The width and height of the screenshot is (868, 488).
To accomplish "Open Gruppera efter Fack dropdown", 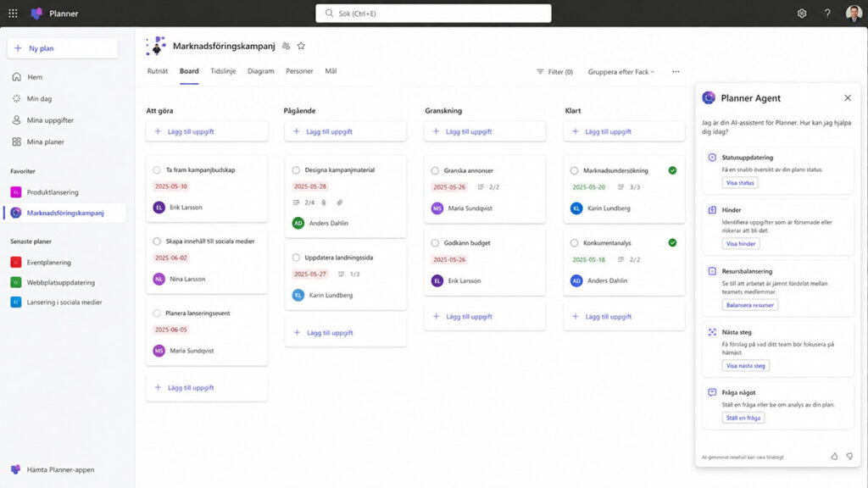I will coord(621,72).
